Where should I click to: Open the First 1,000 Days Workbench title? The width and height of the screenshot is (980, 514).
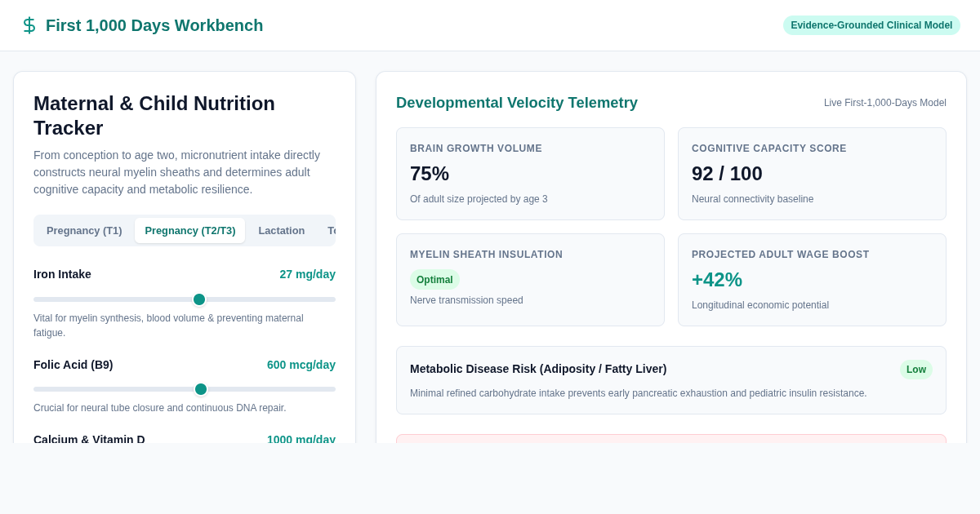click(x=154, y=25)
